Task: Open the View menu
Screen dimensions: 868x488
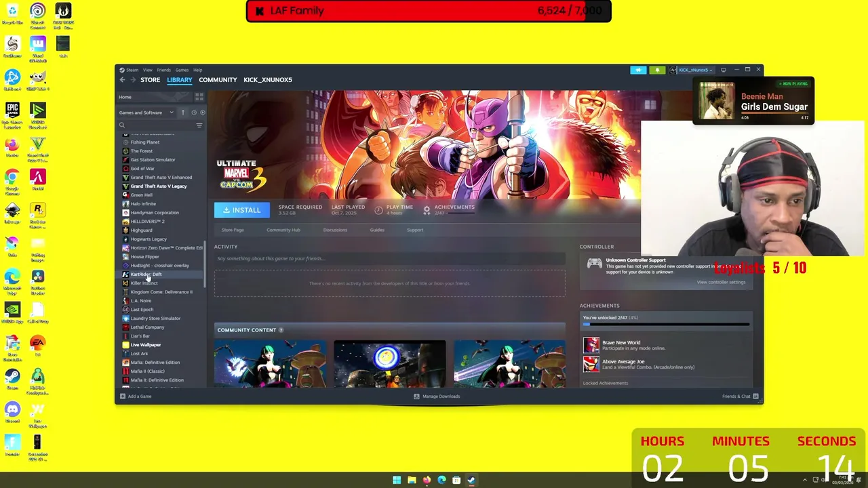Action: [x=147, y=70]
